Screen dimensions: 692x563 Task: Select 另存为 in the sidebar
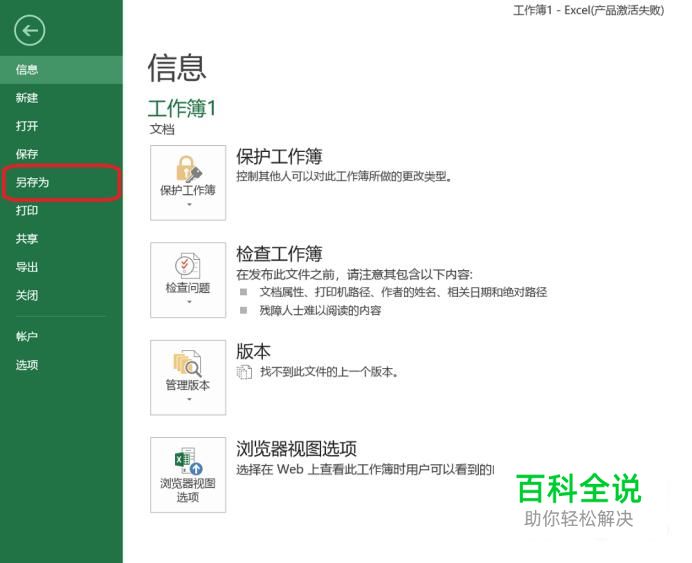(x=32, y=182)
